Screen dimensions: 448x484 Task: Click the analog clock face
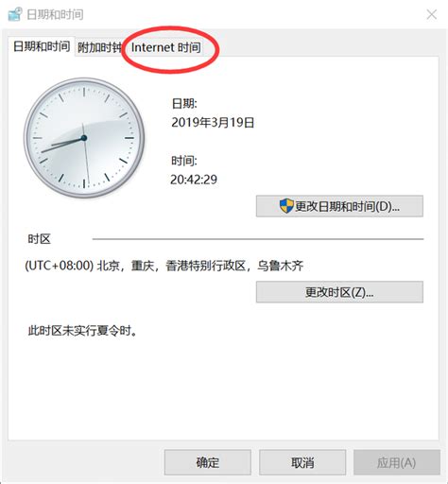coord(84,138)
